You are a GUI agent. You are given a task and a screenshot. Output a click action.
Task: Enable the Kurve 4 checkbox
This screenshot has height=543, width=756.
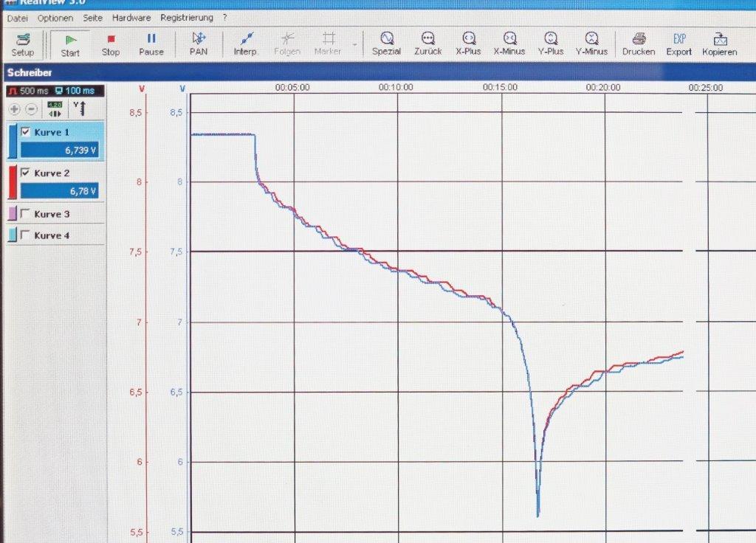click(x=27, y=235)
